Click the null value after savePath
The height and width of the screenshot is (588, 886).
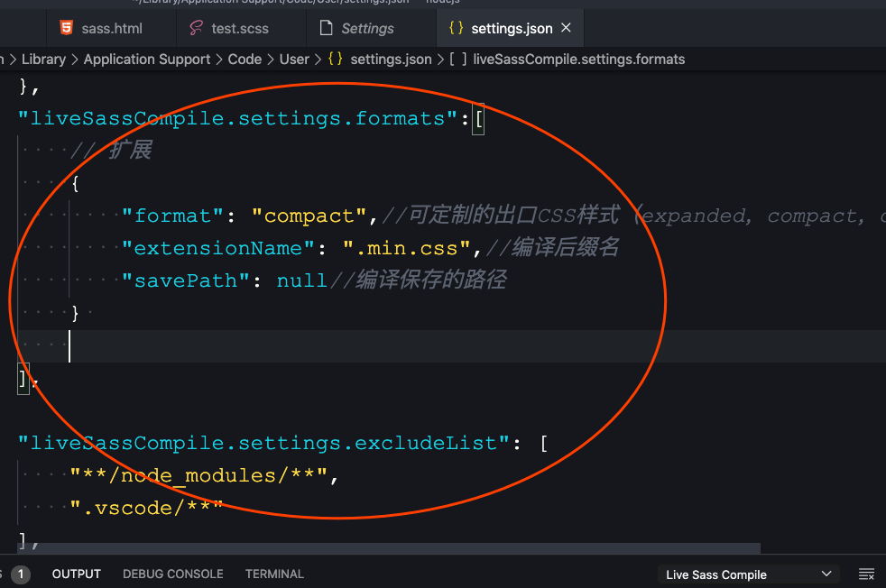[301, 280]
